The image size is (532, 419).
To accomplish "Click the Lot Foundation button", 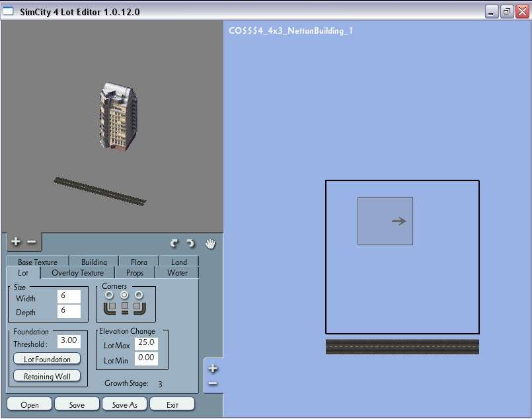I will pos(47,359).
